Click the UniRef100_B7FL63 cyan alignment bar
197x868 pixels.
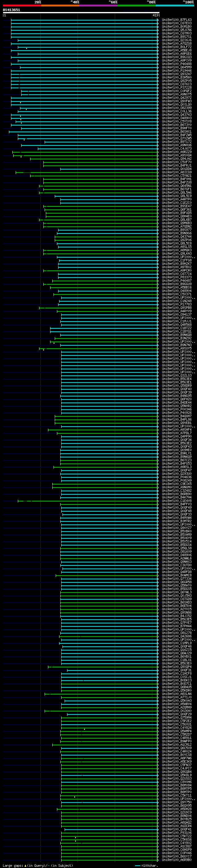pos(84,20)
